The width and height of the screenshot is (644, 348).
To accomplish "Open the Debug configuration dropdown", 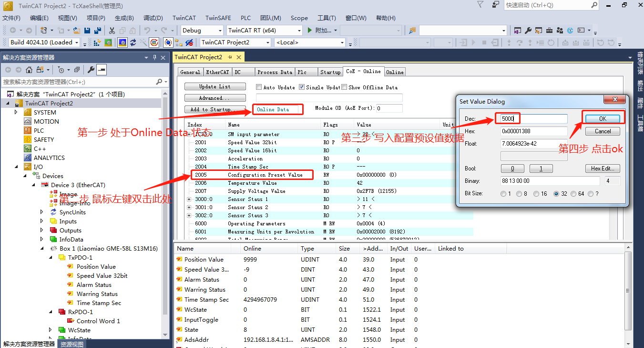I will 202,31.
